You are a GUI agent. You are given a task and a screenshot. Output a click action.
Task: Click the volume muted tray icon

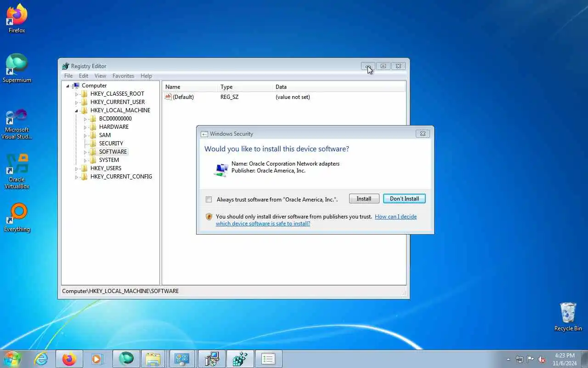tap(542, 359)
